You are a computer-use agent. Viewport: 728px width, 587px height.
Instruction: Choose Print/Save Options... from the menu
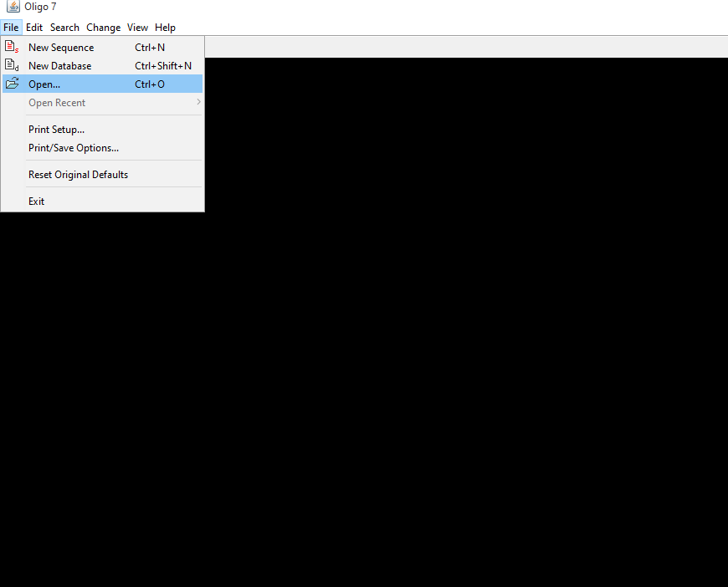pos(74,148)
